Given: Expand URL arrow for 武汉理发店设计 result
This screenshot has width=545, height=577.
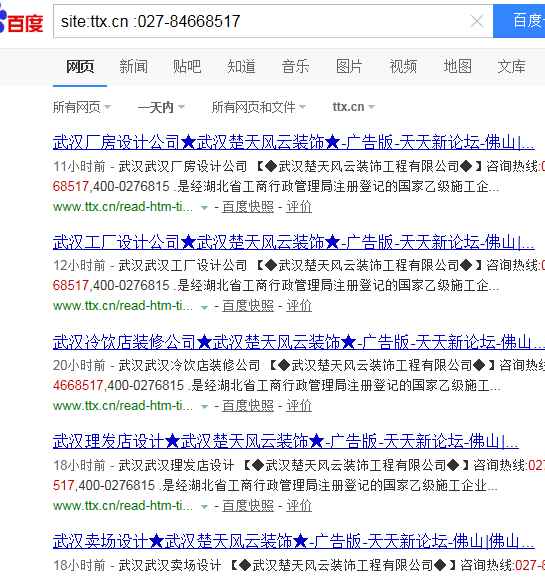Looking at the screenshot, I should [205, 507].
